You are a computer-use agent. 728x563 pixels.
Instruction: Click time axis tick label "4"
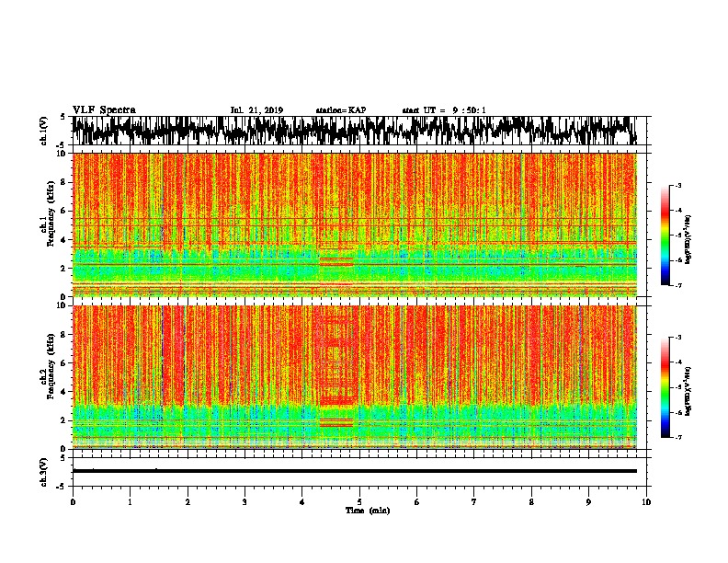[302, 502]
